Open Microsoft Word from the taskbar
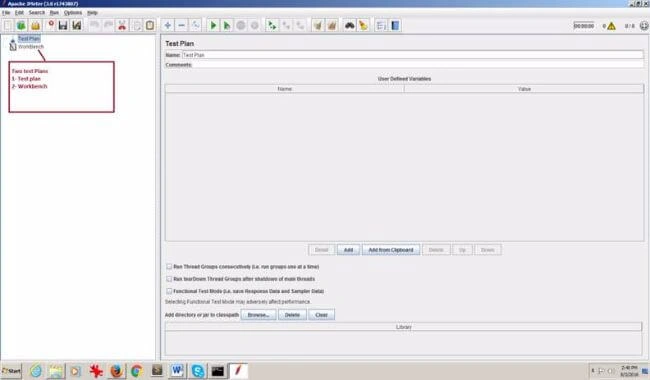The height and width of the screenshot is (380, 650). 177,370
